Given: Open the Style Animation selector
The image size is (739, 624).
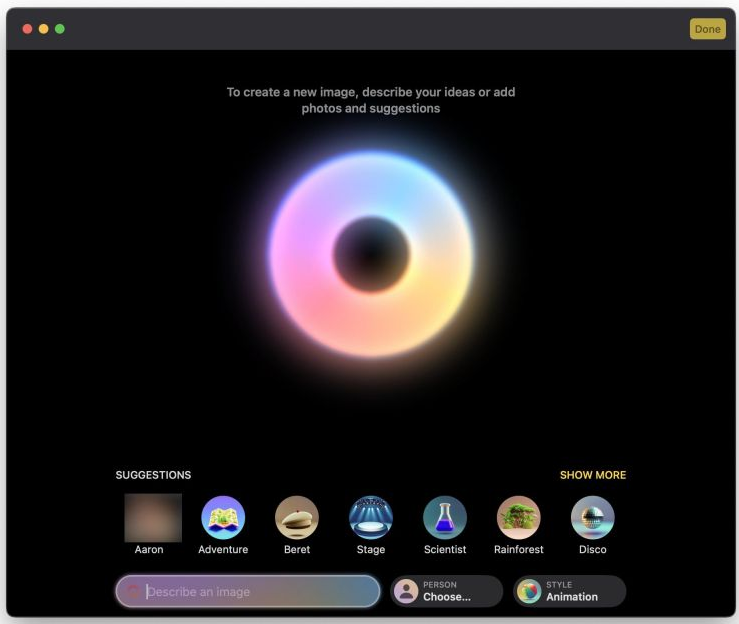Looking at the screenshot, I should [571, 591].
